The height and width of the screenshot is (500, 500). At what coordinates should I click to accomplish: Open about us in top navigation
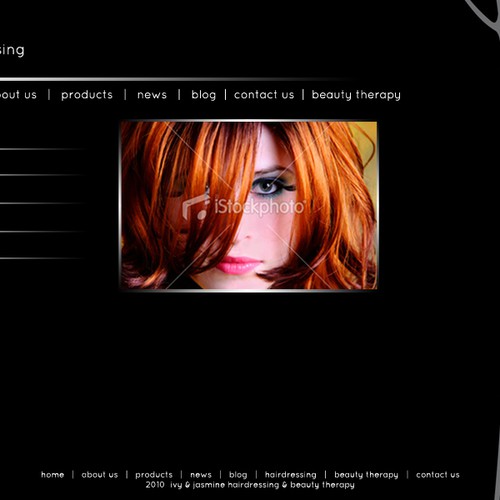point(18,95)
